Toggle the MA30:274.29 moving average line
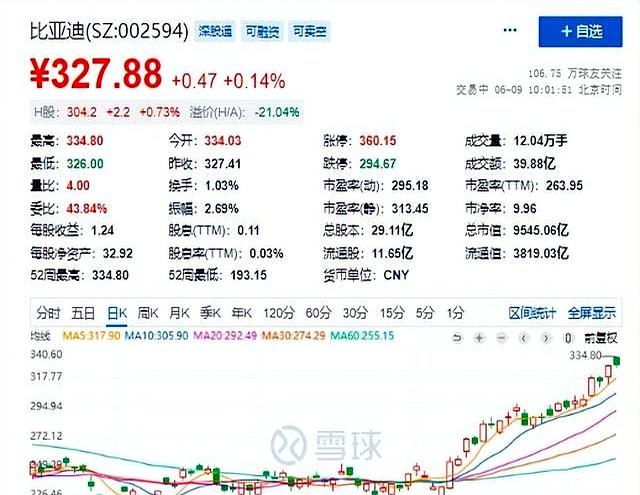640x495 pixels. point(293,336)
